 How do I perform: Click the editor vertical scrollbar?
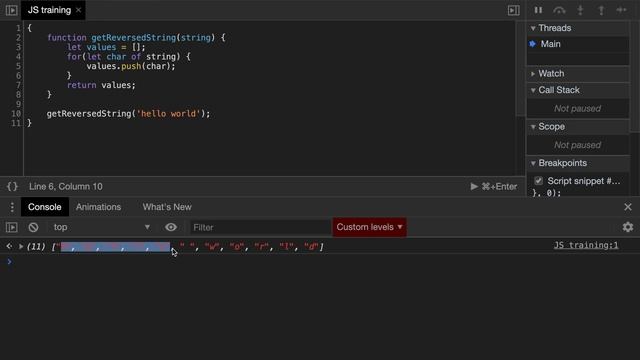coord(520,69)
